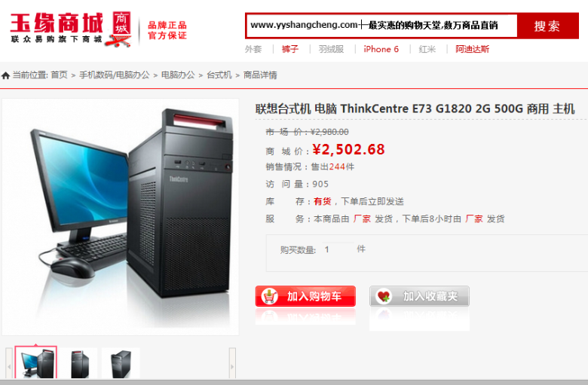588x385 pixels.
Task: Click the shopping cart icon on 加入购物车
Action: [269, 297]
